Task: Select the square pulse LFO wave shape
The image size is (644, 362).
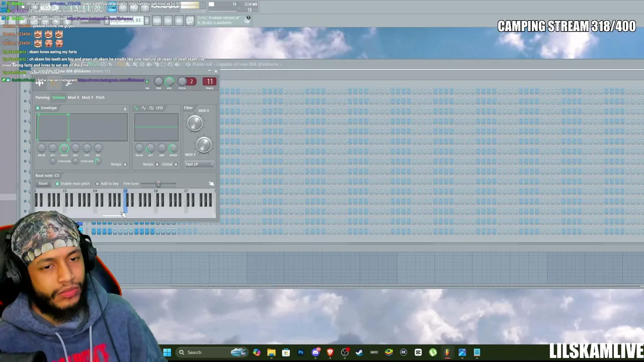Action: pyautogui.click(x=151, y=108)
